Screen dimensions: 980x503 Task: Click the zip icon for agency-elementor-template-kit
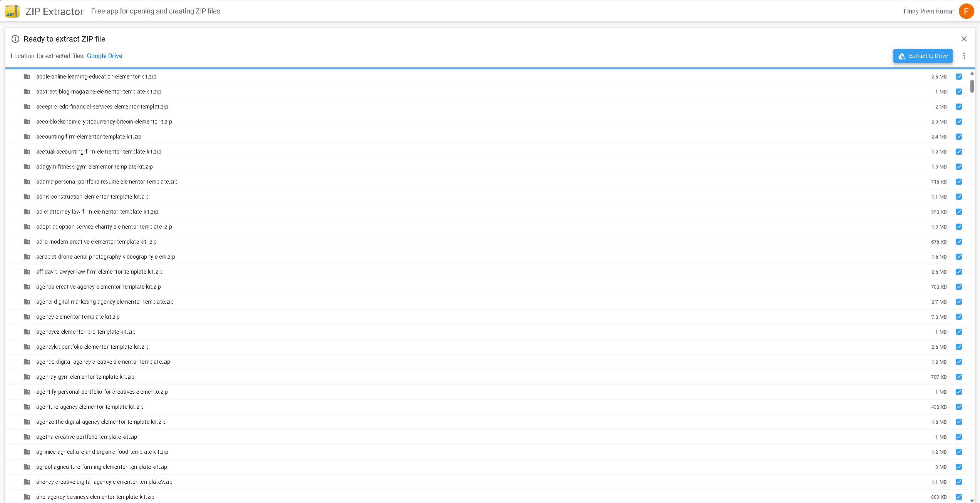[27, 317]
